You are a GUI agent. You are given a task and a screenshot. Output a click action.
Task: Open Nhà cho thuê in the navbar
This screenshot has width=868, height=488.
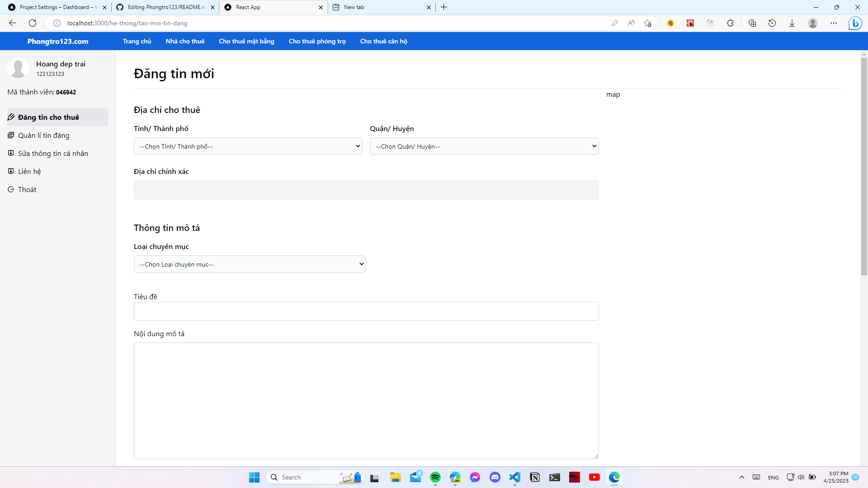(185, 41)
